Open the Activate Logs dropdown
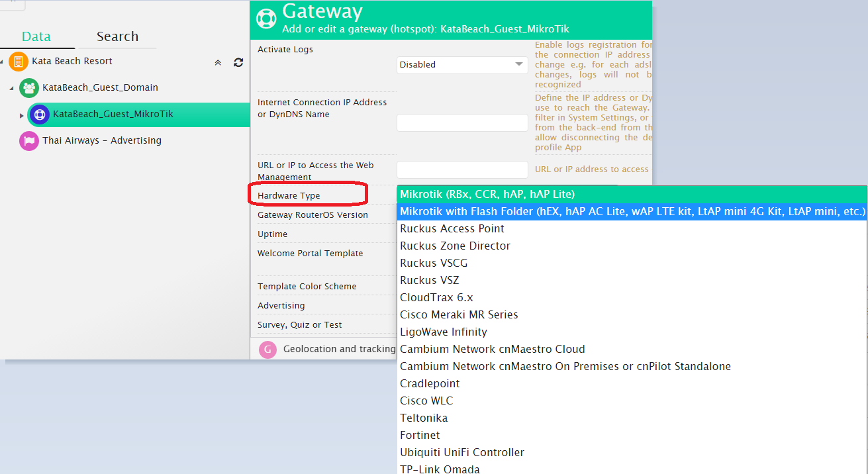Screen dimensions: 868x474 point(461,65)
